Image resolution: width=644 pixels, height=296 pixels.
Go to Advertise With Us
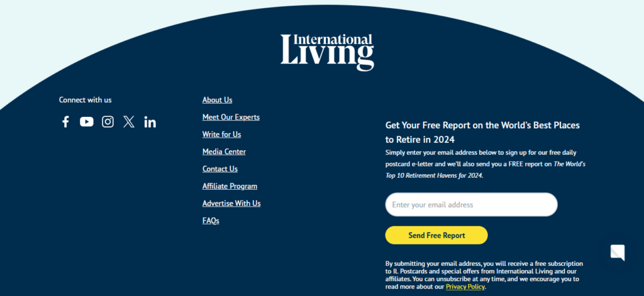point(231,204)
